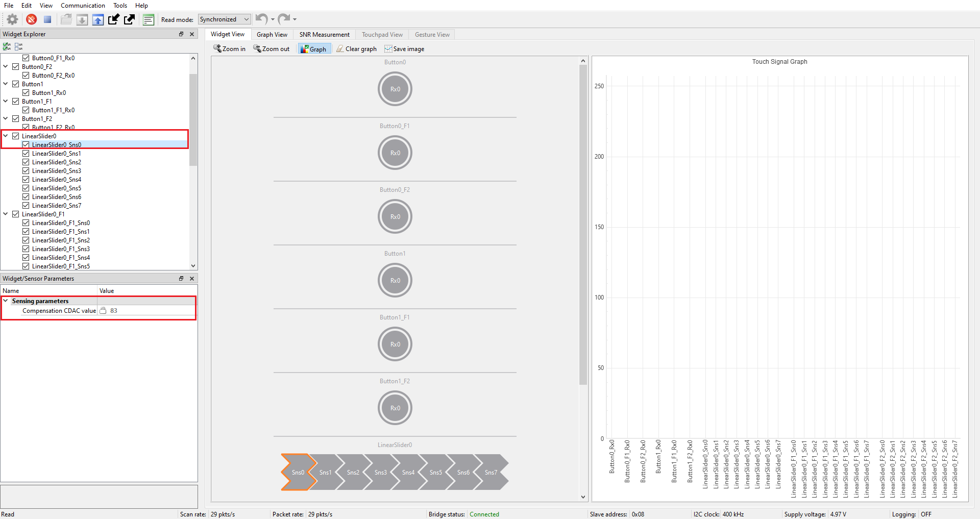Click the Save image button

[404, 49]
